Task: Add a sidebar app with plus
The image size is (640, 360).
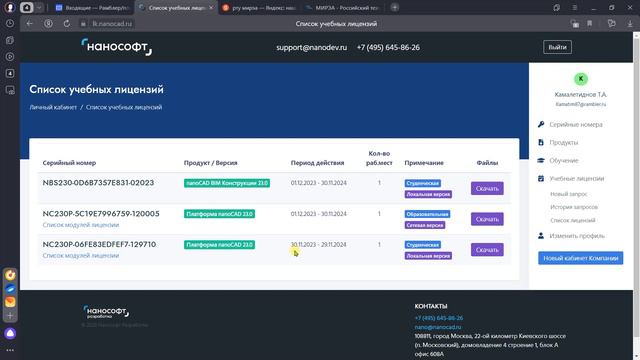Action: pyautogui.click(x=10, y=316)
